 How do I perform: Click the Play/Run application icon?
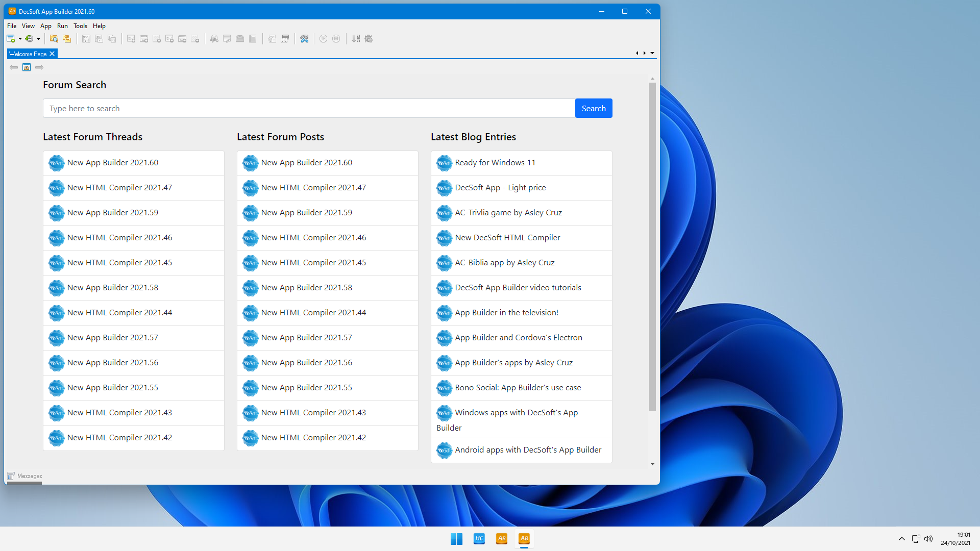coord(323,38)
